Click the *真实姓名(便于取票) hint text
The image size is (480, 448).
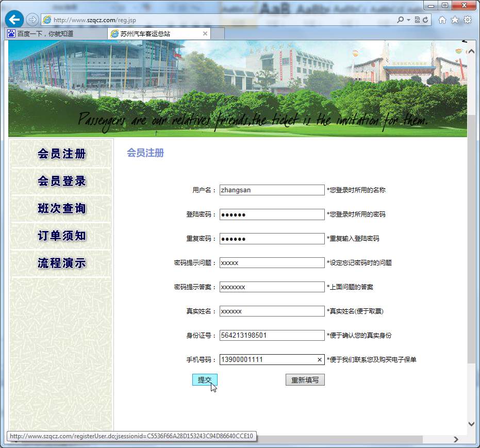tap(355, 311)
